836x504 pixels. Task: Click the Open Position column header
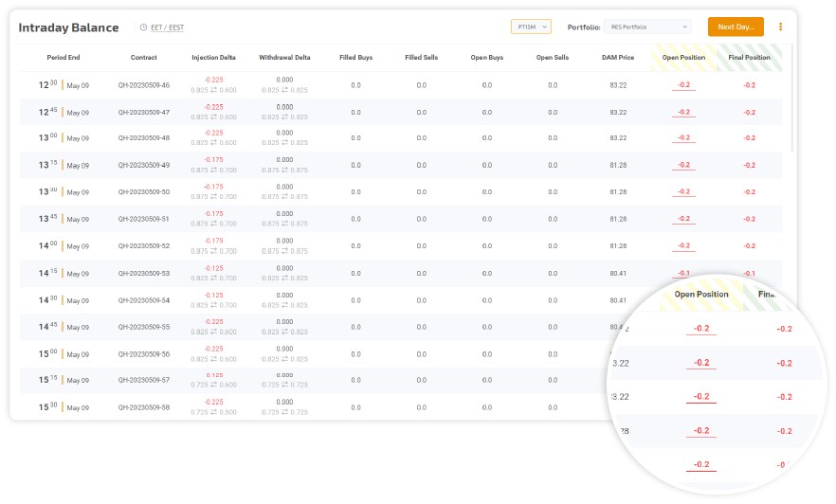click(x=683, y=58)
